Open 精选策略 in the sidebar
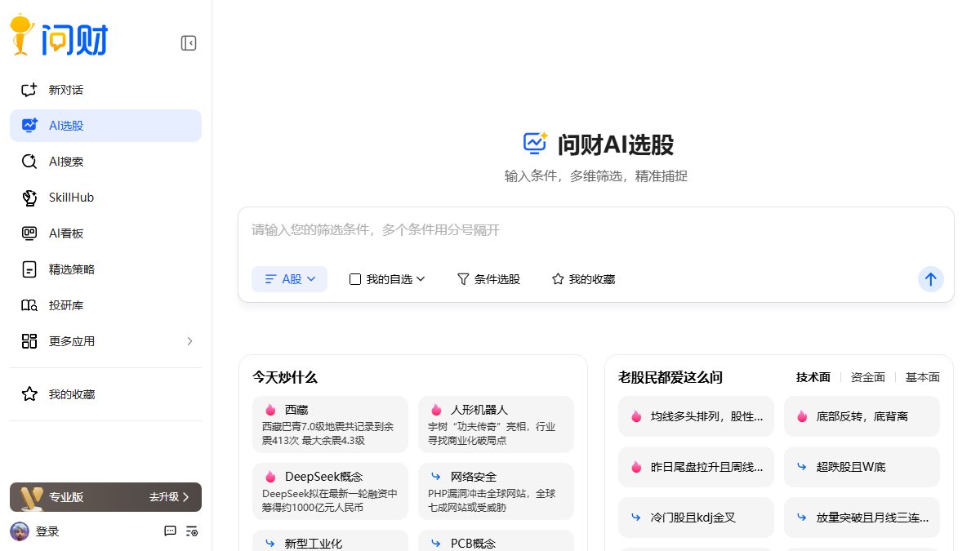The image size is (980, 551). pos(105,269)
